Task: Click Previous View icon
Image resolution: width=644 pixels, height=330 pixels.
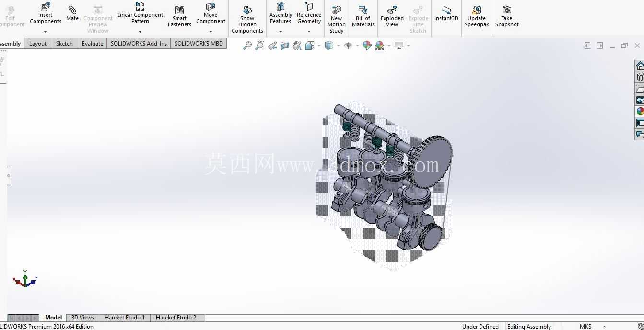Action: (272, 46)
